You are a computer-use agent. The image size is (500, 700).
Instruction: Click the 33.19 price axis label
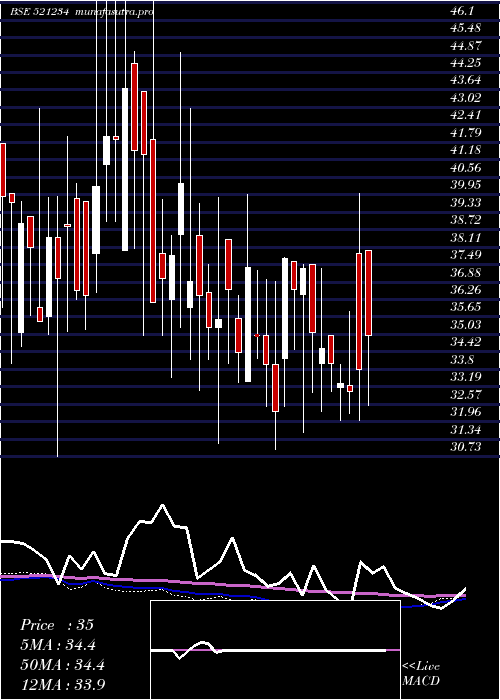click(x=465, y=377)
